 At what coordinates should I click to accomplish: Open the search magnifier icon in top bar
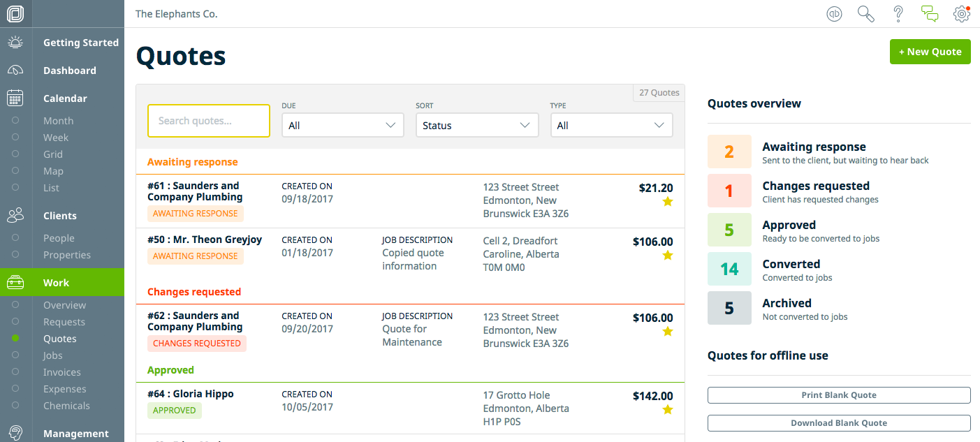click(x=865, y=14)
